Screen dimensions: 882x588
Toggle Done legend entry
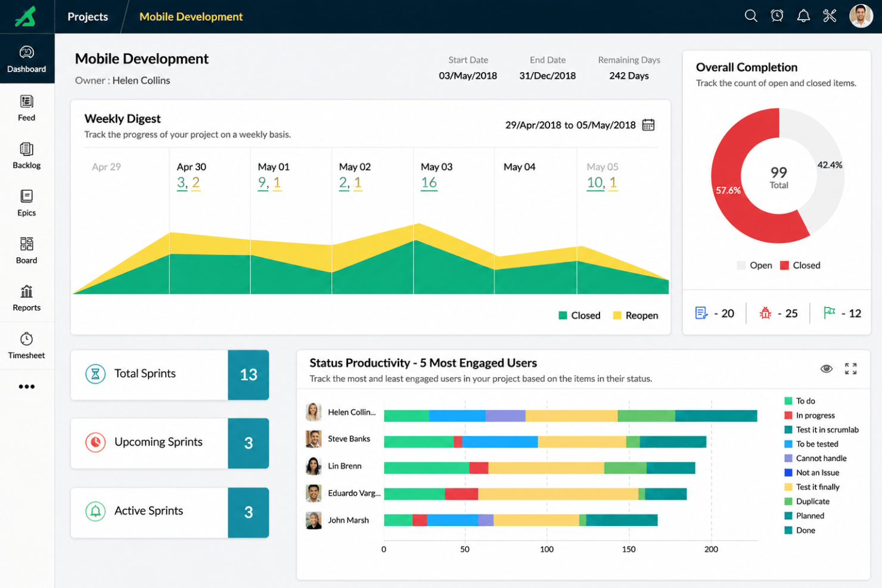800,530
